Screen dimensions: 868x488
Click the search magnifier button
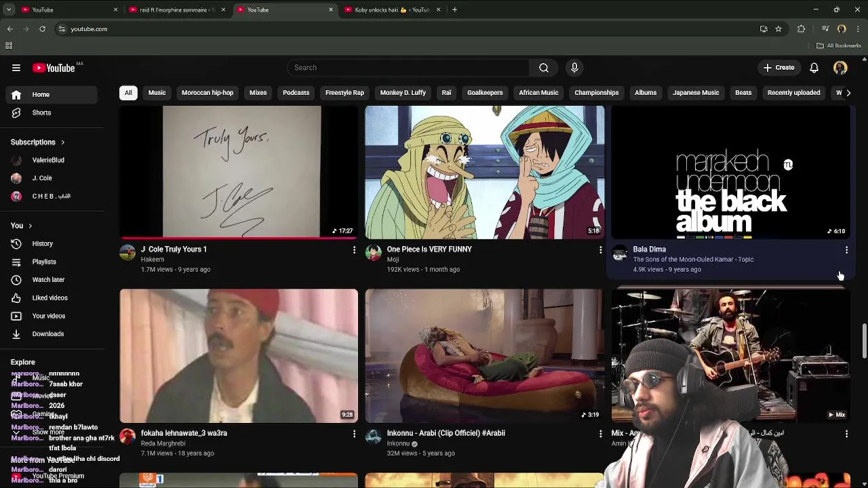coord(544,68)
